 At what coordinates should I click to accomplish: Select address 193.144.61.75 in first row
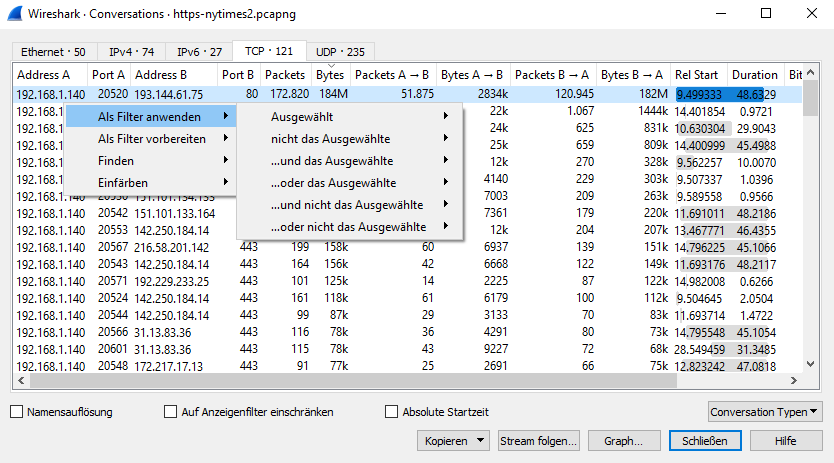(169, 94)
